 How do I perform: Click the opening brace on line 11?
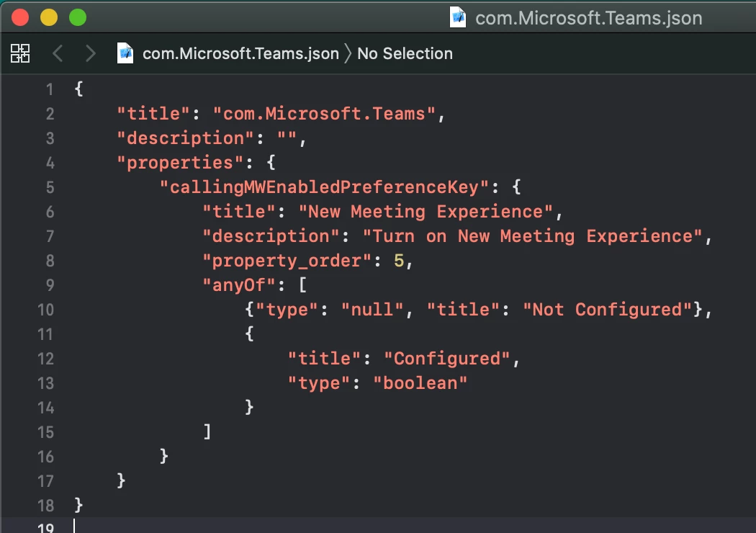click(249, 333)
